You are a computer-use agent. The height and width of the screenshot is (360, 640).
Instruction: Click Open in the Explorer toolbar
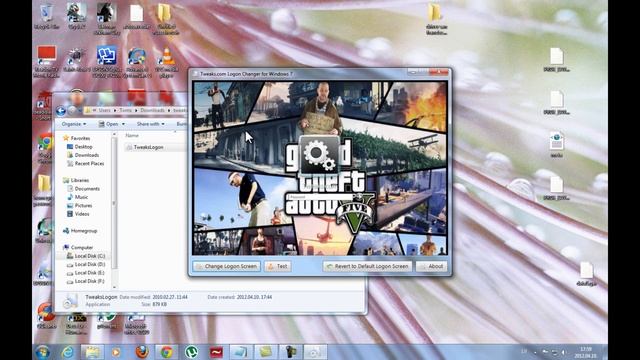point(109,124)
